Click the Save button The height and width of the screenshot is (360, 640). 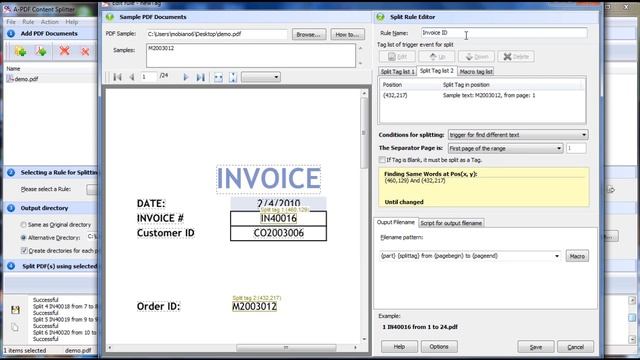point(536,347)
